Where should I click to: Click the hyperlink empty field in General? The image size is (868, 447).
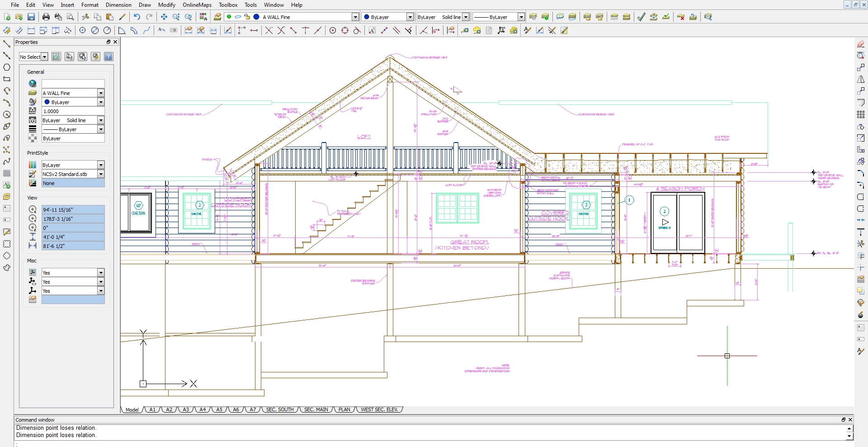pyautogui.click(x=73, y=84)
